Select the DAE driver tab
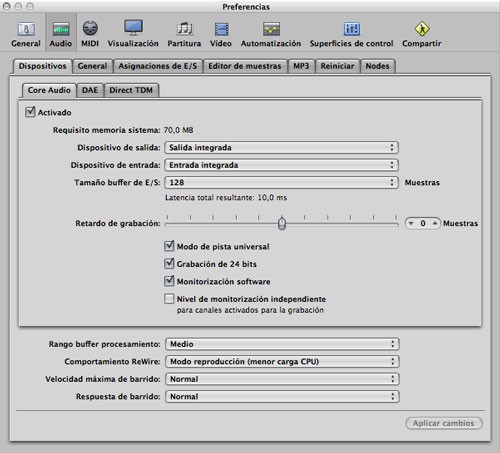Image resolution: width=500 pixels, height=453 pixels. pos(90,90)
